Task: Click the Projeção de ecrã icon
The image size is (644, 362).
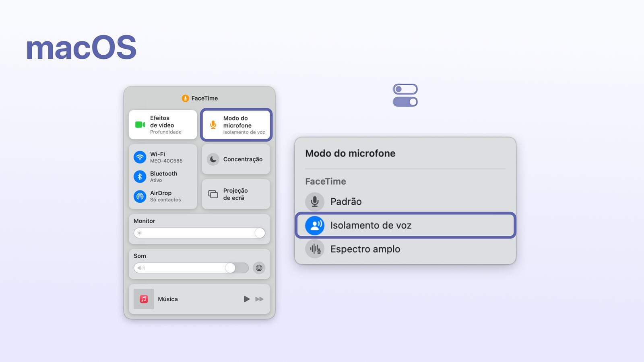Action: point(213,194)
